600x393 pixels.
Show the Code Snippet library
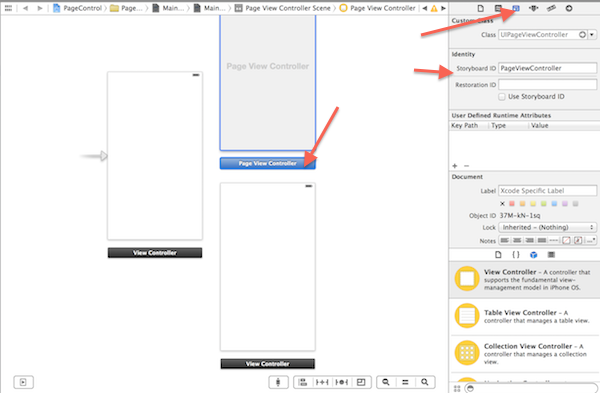click(516, 254)
